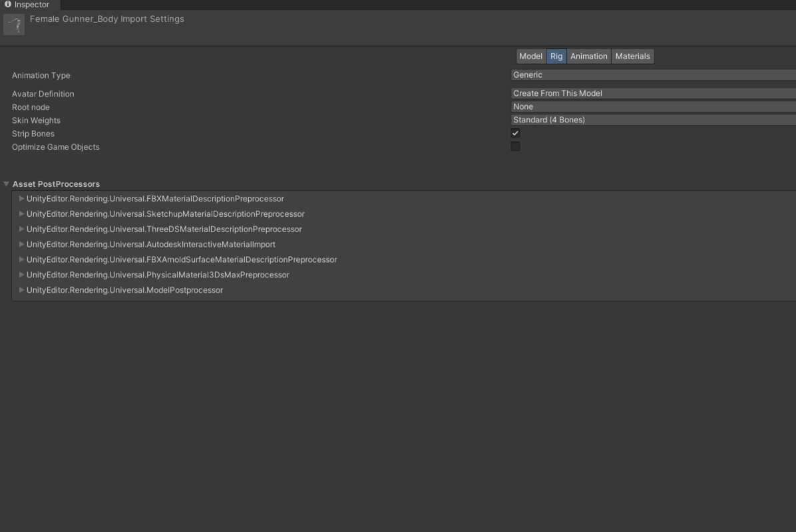Expand the FBXArnoldSurfaceMaterialDescriptionPreprocessor entry
Viewport: 796px width, 532px height.
click(x=22, y=260)
